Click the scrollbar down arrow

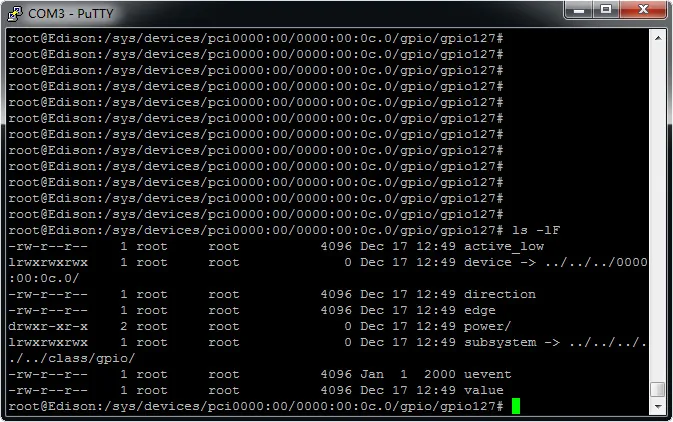657,407
